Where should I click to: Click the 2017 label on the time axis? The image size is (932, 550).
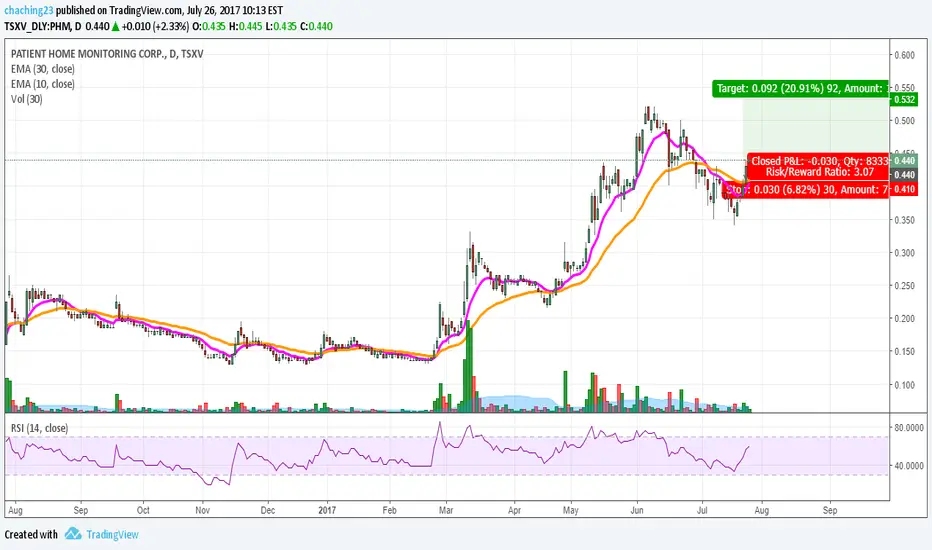327,510
